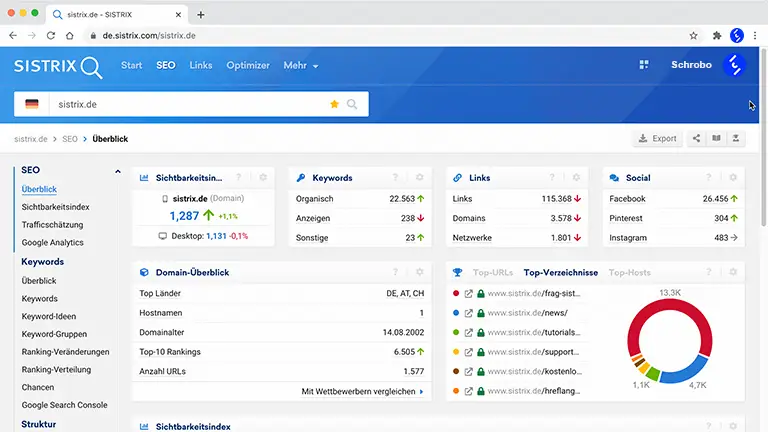Click the search magnifier icon in domain field
This screenshot has width=768, height=432.
[x=352, y=104]
